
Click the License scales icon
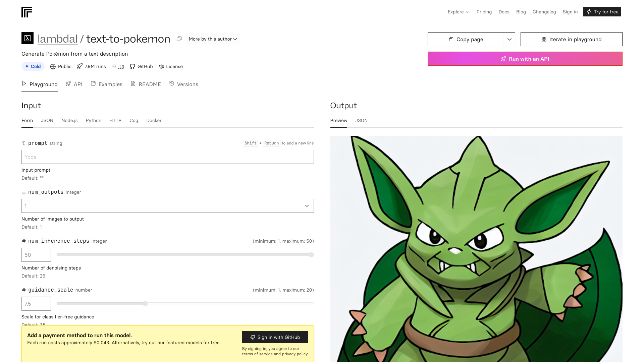[x=161, y=66]
